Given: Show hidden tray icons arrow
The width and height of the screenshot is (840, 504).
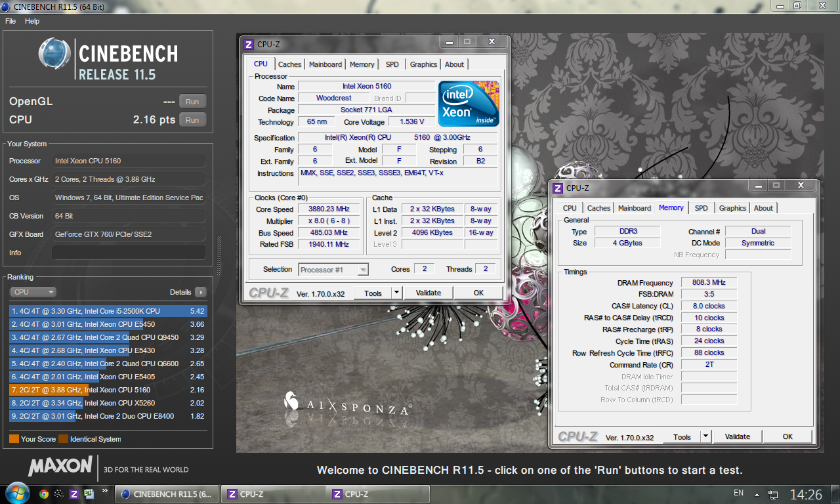Looking at the screenshot, I should point(757,494).
